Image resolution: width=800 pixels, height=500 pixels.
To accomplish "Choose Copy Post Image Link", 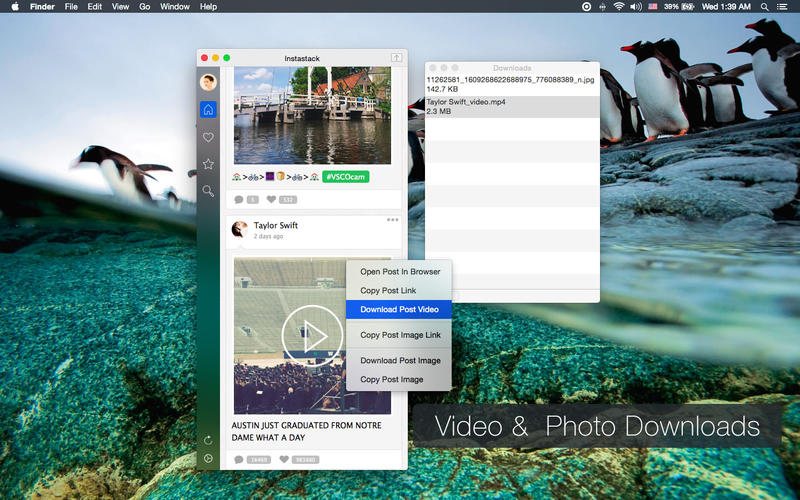I will pos(399,335).
